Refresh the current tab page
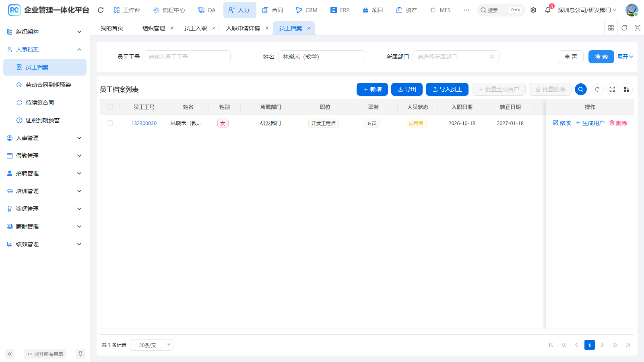 click(624, 28)
